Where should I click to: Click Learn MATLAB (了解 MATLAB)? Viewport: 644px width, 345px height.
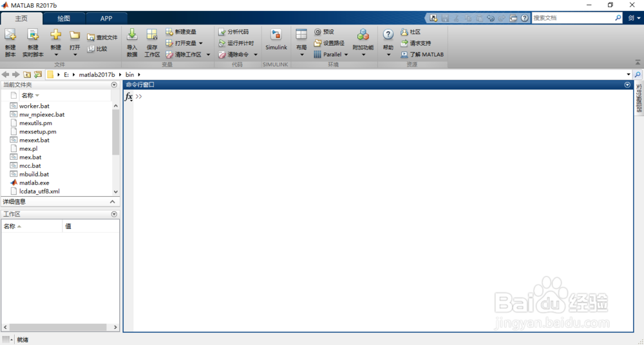(422, 54)
